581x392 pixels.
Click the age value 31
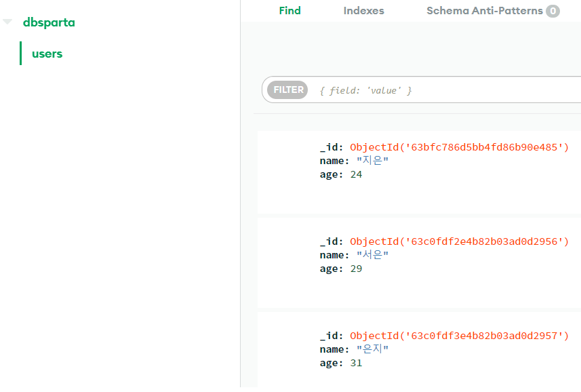click(356, 363)
